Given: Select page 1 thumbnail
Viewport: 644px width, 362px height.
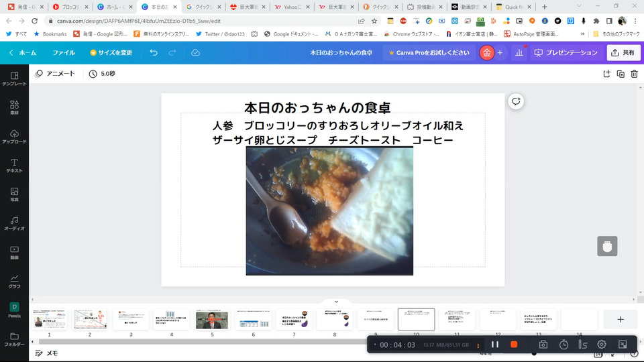Looking at the screenshot, I should pyautogui.click(x=49, y=319).
